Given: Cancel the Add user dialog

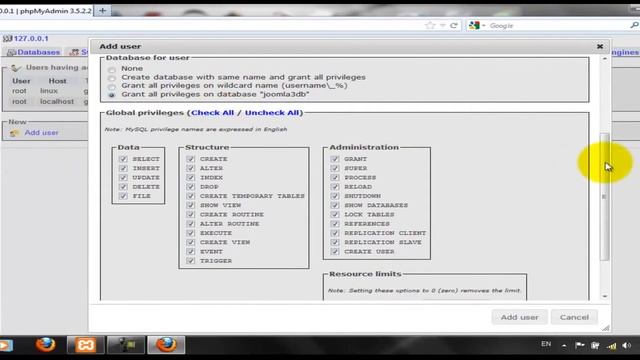Looking at the screenshot, I should (574, 317).
